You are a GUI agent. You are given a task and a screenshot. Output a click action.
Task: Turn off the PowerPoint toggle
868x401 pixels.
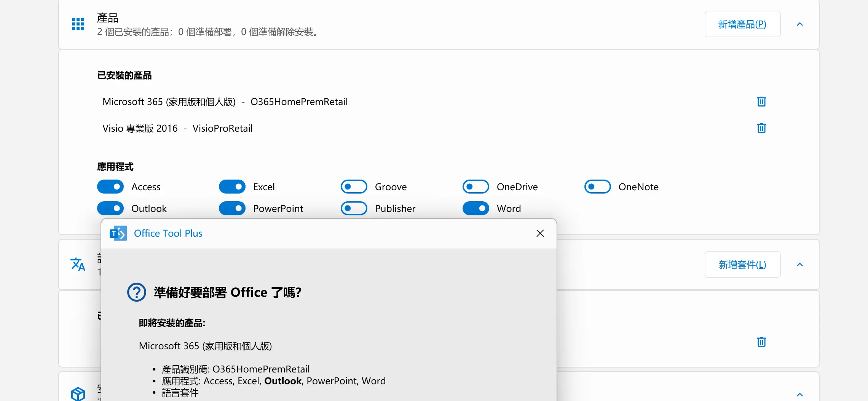232,208
